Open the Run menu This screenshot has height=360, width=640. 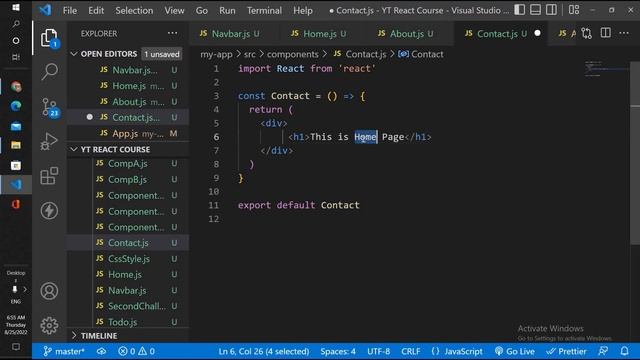(227, 11)
